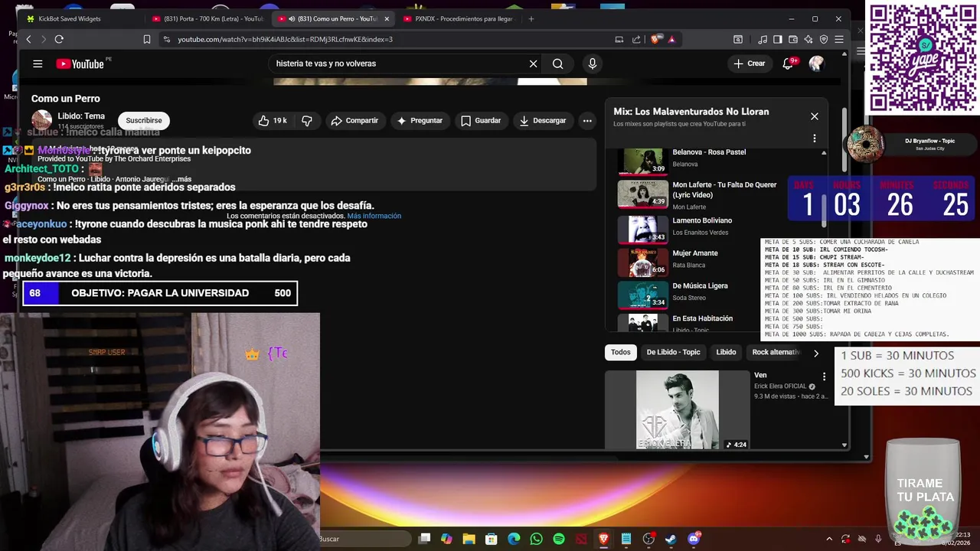Select the Rock alternativo chip
This screenshot has height=551, width=980.
[775, 352]
